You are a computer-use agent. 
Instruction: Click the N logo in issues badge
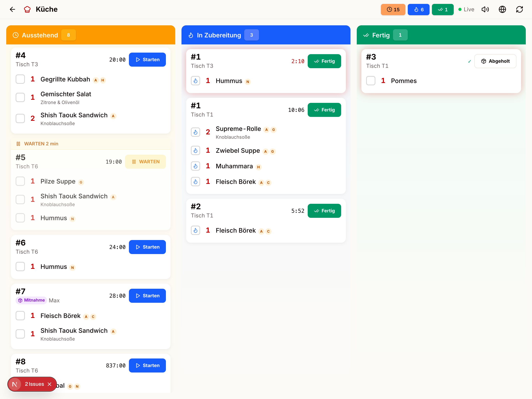(x=15, y=384)
